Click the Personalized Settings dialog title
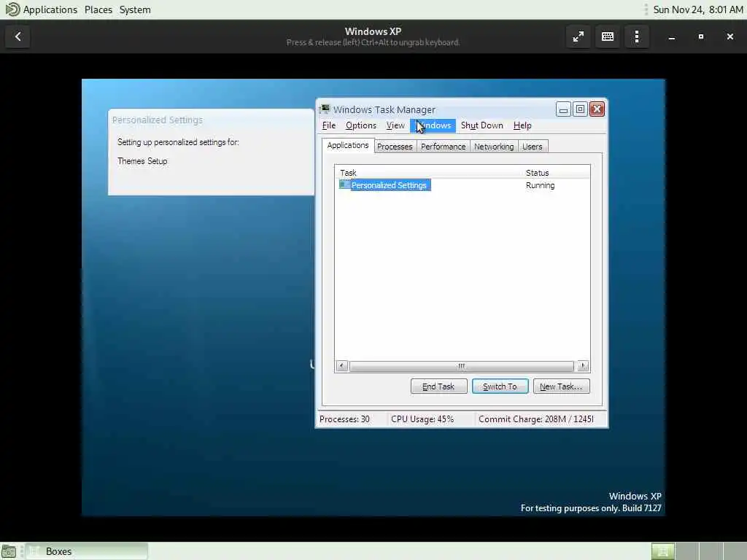Viewport: 747px width, 560px height. click(158, 120)
